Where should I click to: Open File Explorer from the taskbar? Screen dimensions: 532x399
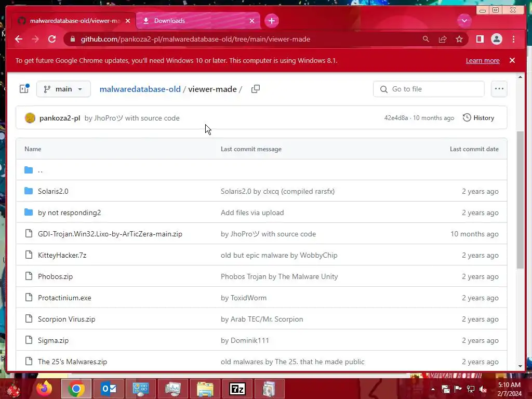pos(205,389)
